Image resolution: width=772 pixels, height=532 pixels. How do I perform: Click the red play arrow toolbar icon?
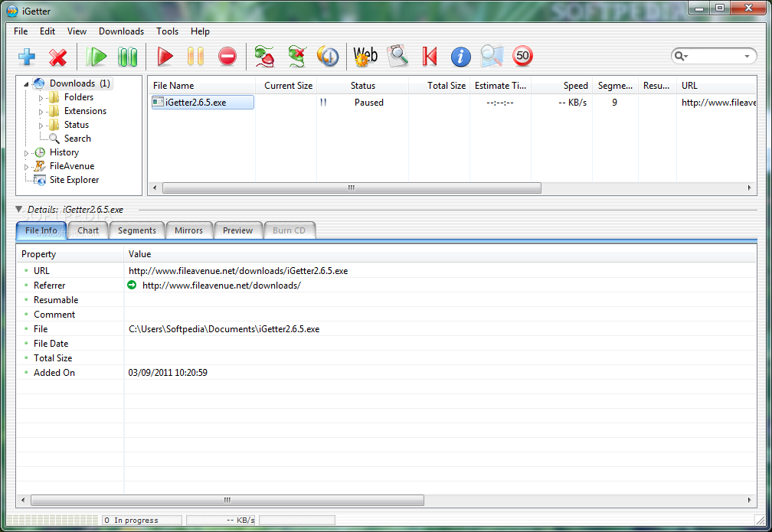coord(165,57)
